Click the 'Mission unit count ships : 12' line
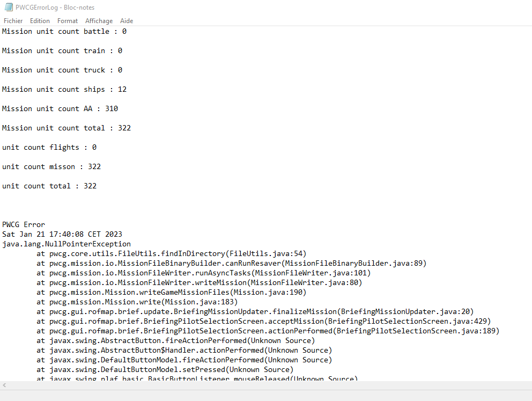 point(64,89)
